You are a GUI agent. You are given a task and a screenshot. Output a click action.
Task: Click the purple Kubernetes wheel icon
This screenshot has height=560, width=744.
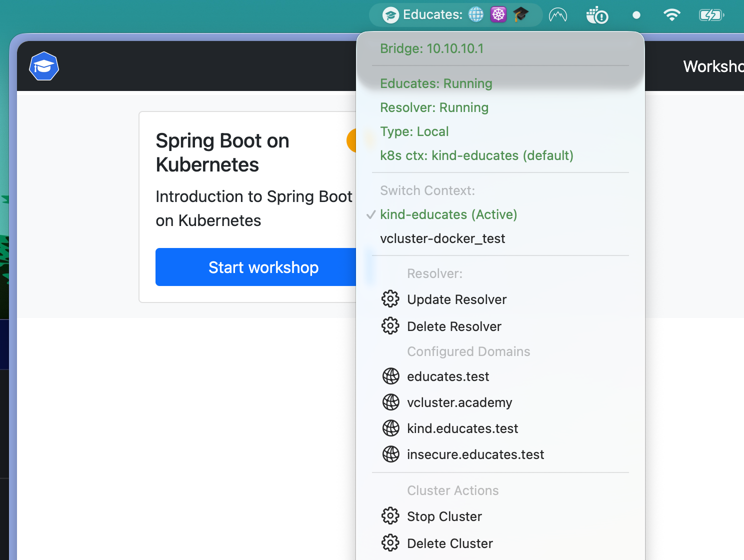click(498, 14)
